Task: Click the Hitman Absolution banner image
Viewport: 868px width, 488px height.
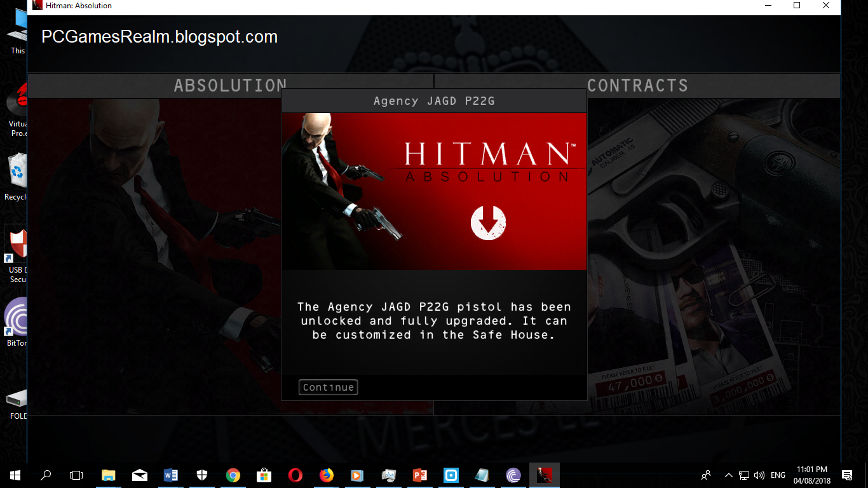Action: (x=434, y=191)
